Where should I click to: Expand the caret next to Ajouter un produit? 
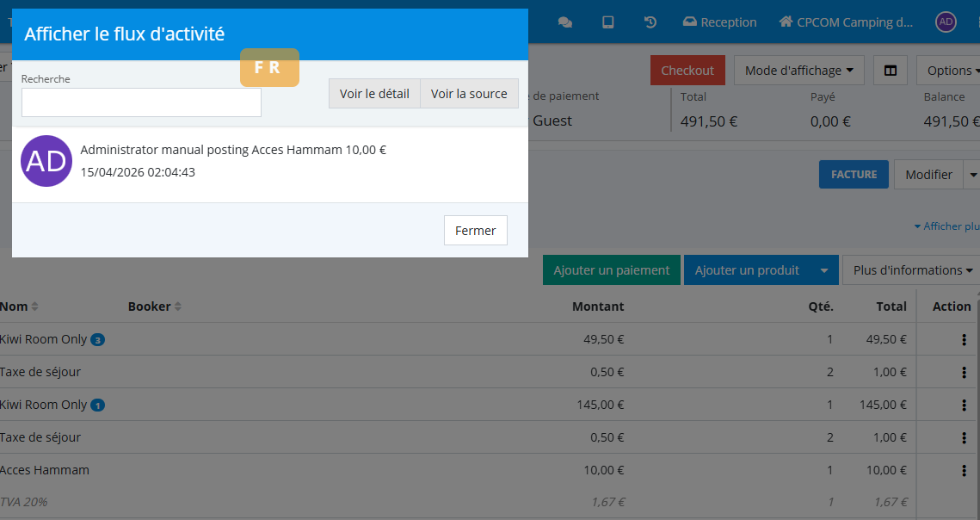[824, 270]
